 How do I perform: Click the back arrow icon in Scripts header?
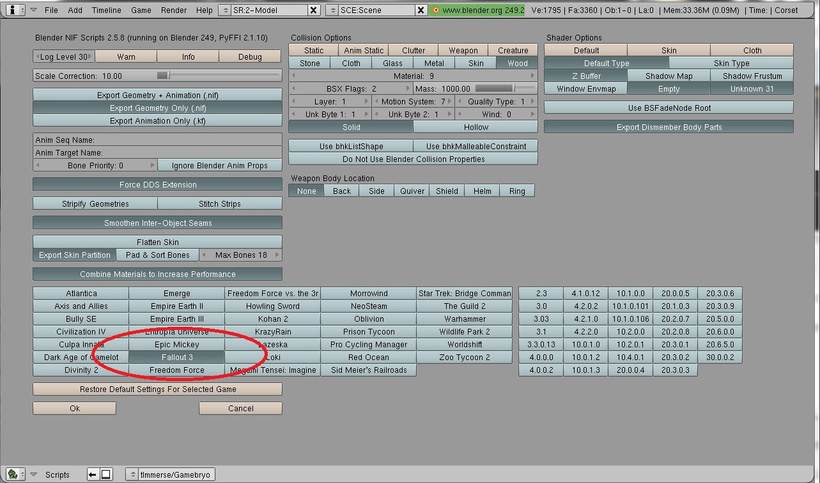(93, 474)
